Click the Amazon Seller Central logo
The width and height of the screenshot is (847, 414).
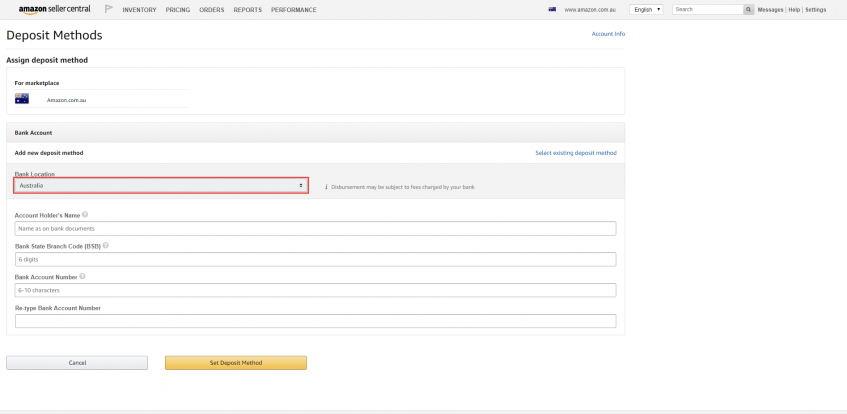(x=54, y=9)
